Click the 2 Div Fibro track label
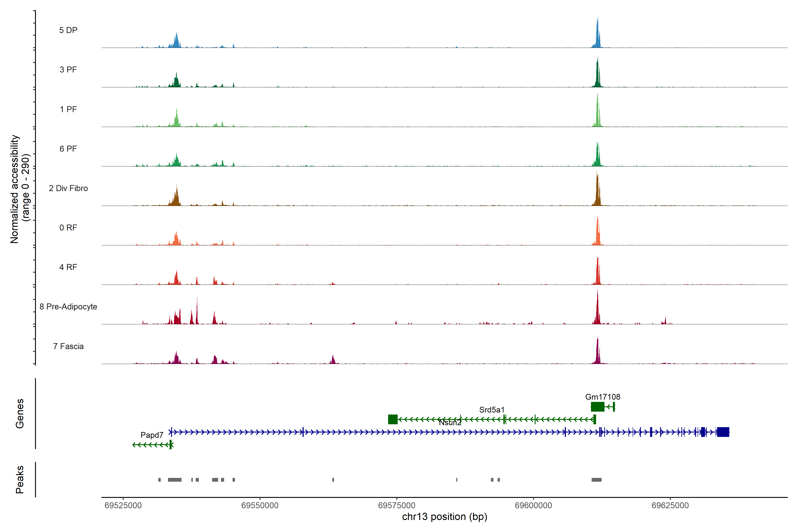The height and width of the screenshot is (532, 798). coord(68,188)
